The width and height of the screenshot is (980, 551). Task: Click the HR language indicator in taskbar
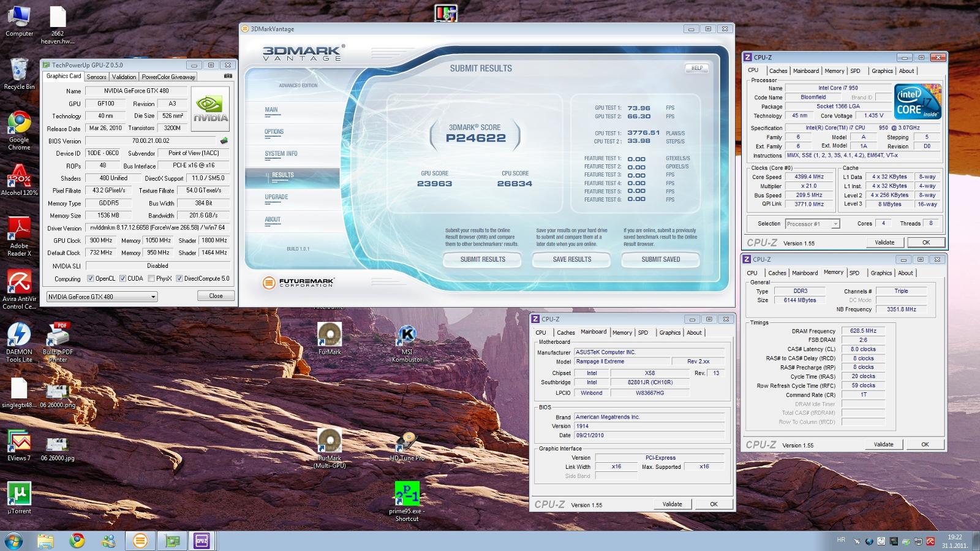[x=841, y=540]
